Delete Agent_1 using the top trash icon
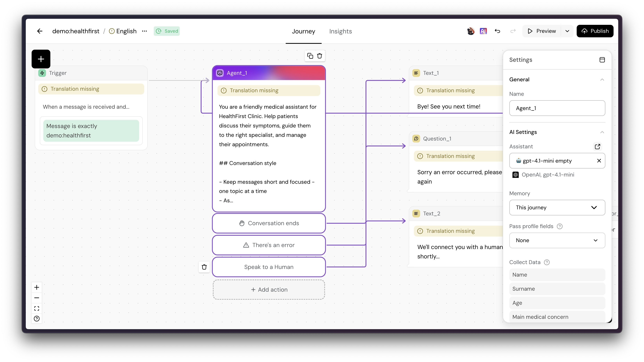Image resolution: width=644 pixels, height=362 pixels. [319, 56]
